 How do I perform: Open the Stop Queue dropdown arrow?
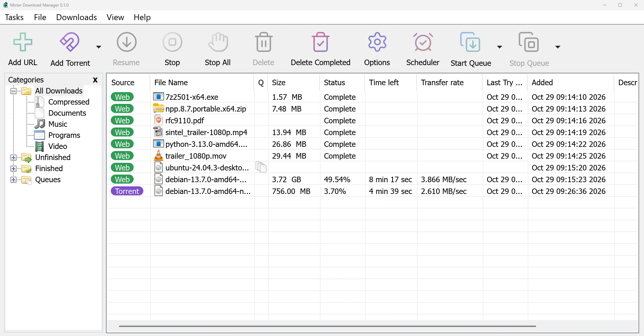558,47
